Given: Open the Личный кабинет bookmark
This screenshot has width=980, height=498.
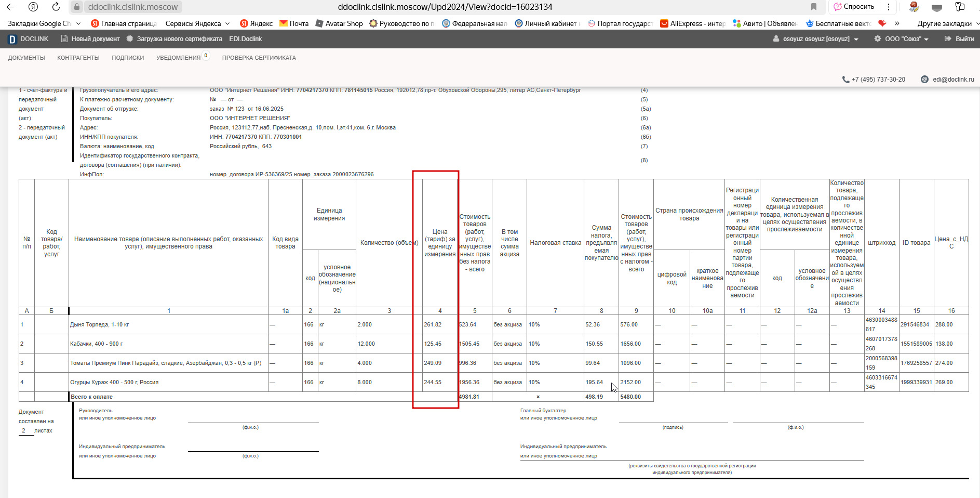Looking at the screenshot, I should 547,23.
